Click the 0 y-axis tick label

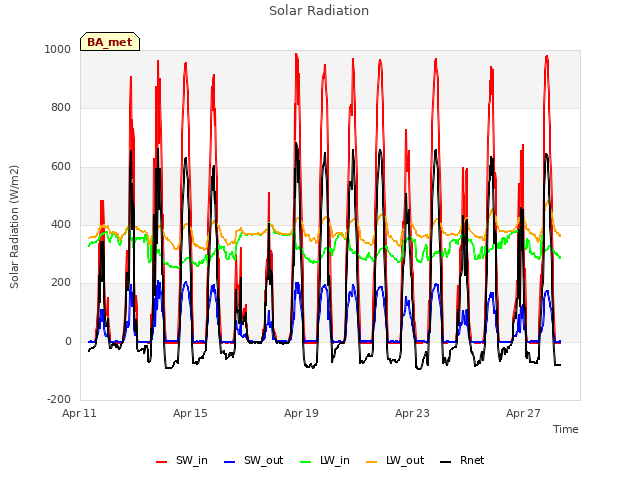[x=68, y=342]
